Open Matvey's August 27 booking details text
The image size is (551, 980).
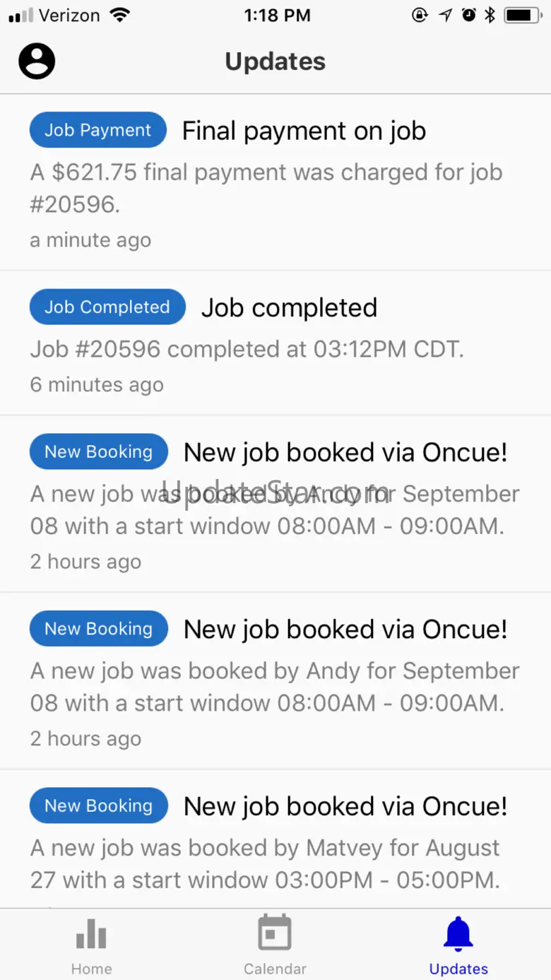point(265,863)
